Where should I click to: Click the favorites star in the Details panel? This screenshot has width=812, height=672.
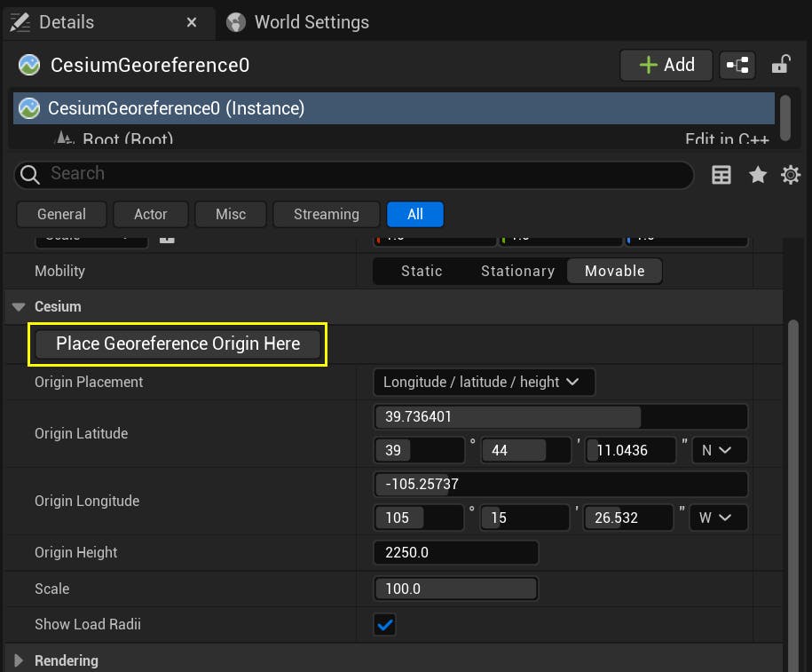point(758,174)
